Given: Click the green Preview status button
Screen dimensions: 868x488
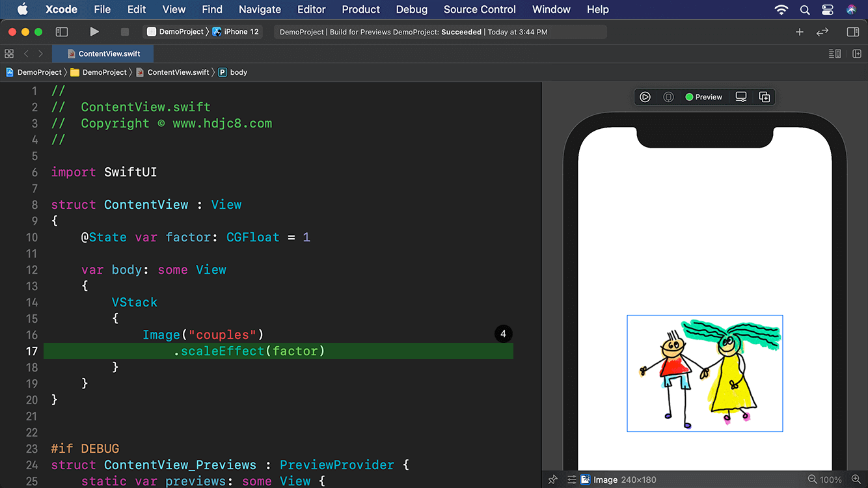Looking at the screenshot, I should click(x=703, y=97).
